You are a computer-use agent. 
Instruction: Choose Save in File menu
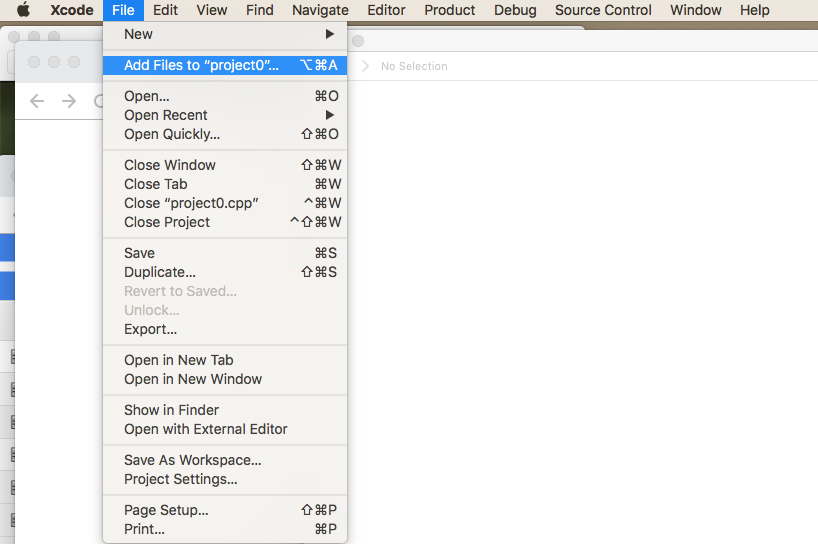225,253
